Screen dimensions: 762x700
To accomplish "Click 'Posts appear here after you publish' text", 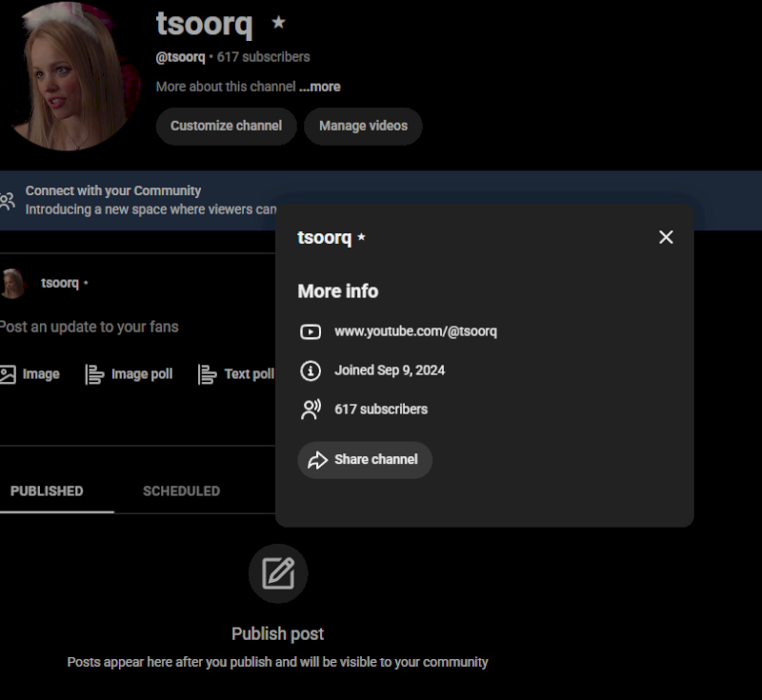I will coord(277,663).
